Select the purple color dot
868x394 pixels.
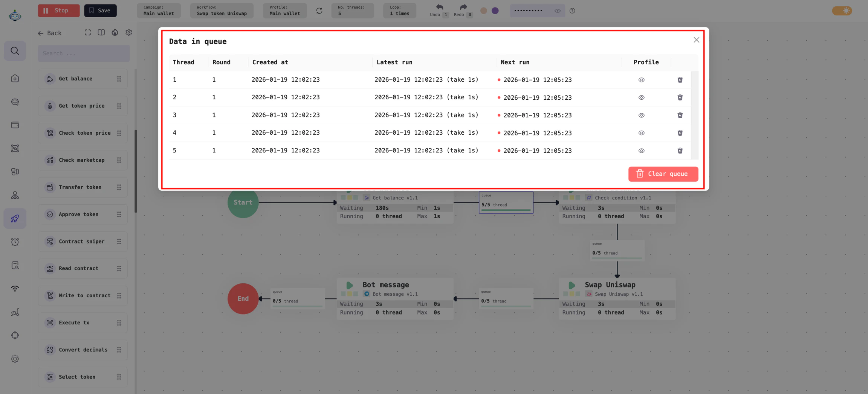point(495,11)
